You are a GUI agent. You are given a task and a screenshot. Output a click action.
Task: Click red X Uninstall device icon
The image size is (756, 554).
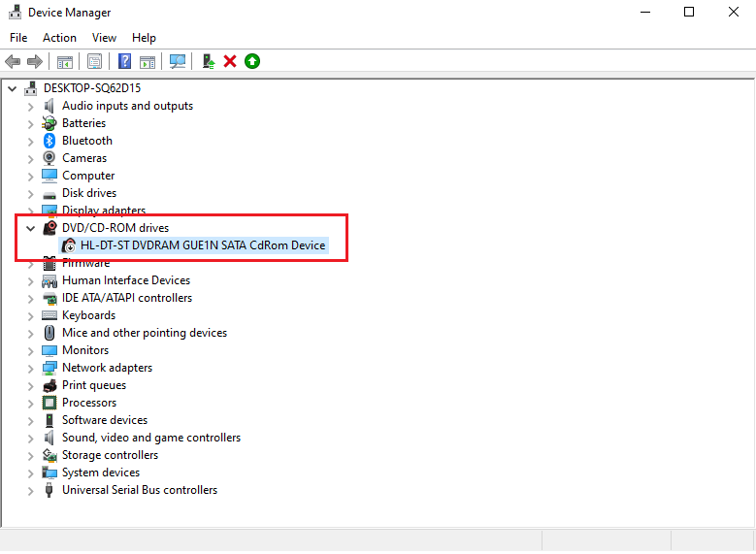[230, 61]
